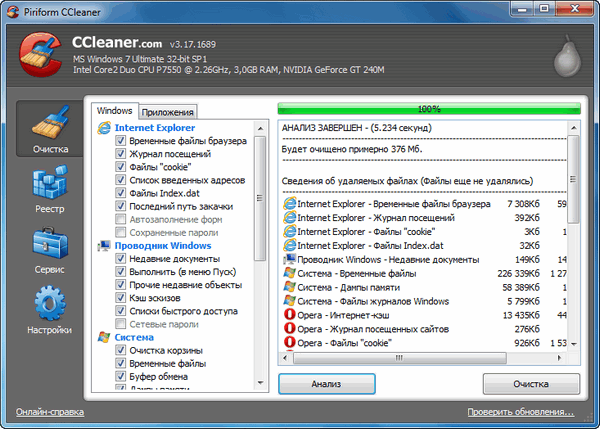Screen dimensions: 600x429
Task: Collapse the Internet Explorer group header
Action: pyautogui.click(x=154, y=128)
